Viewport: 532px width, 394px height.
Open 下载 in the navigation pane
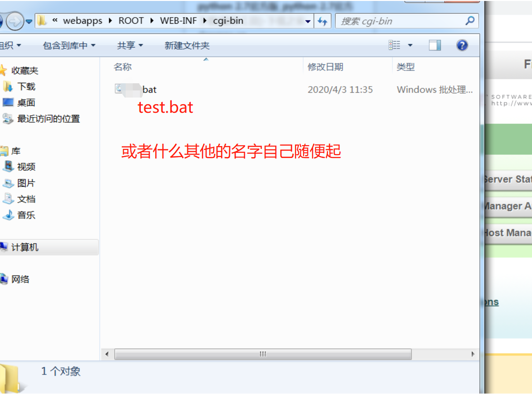coord(27,87)
